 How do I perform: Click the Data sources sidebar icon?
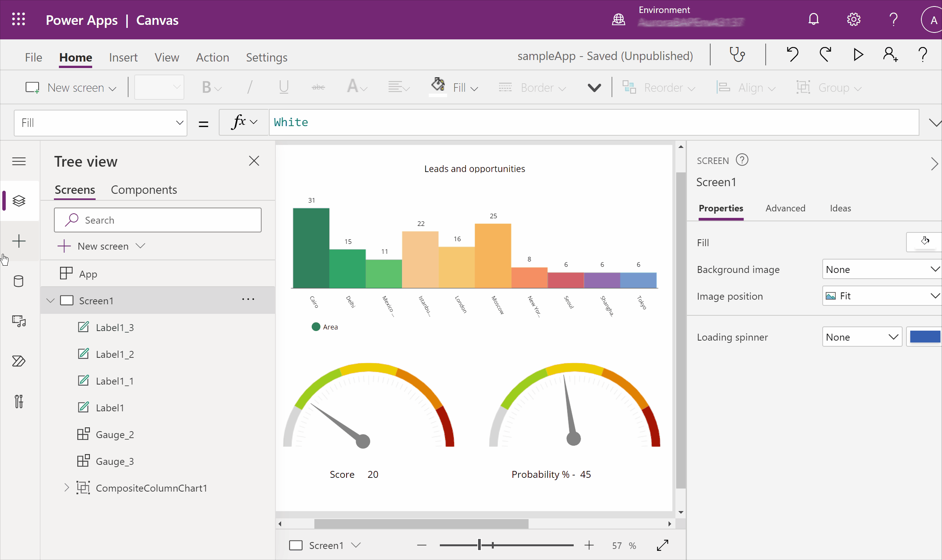click(19, 281)
